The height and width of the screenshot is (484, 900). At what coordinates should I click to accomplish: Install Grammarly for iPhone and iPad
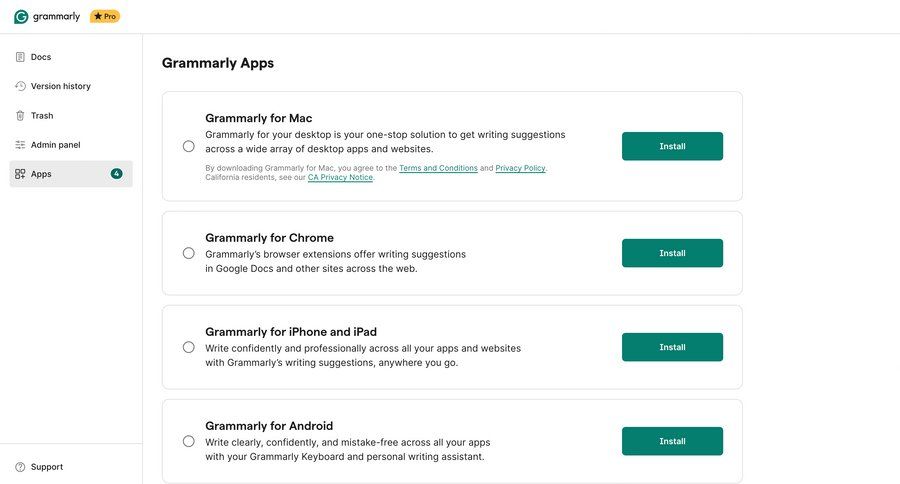click(672, 347)
